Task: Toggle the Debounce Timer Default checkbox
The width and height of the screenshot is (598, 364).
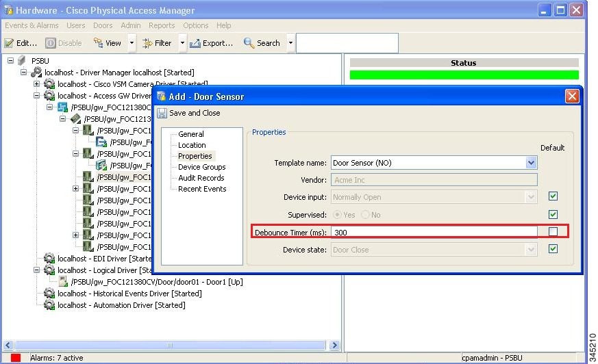Action: 553,231
